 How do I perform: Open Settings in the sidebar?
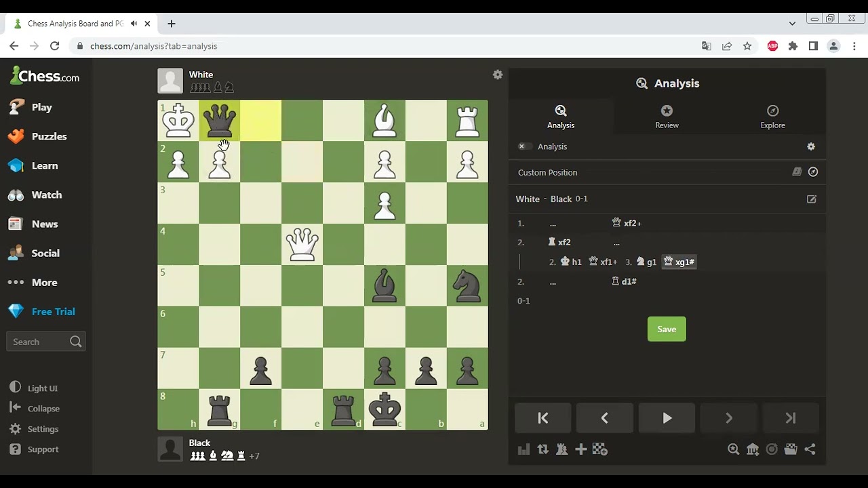34,428
